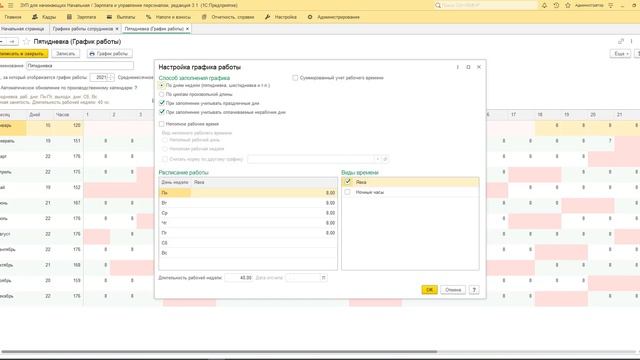This screenshot has height=360, width=640.
Task: Click the Отчетность, справки icon
Action: click(204, 17)
